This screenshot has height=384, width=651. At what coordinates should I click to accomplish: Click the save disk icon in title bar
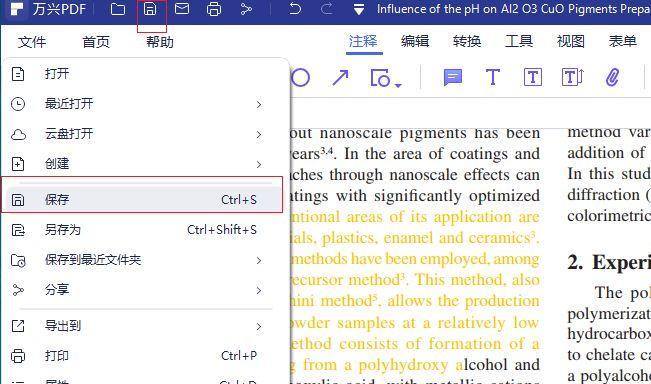coord(150,9)
